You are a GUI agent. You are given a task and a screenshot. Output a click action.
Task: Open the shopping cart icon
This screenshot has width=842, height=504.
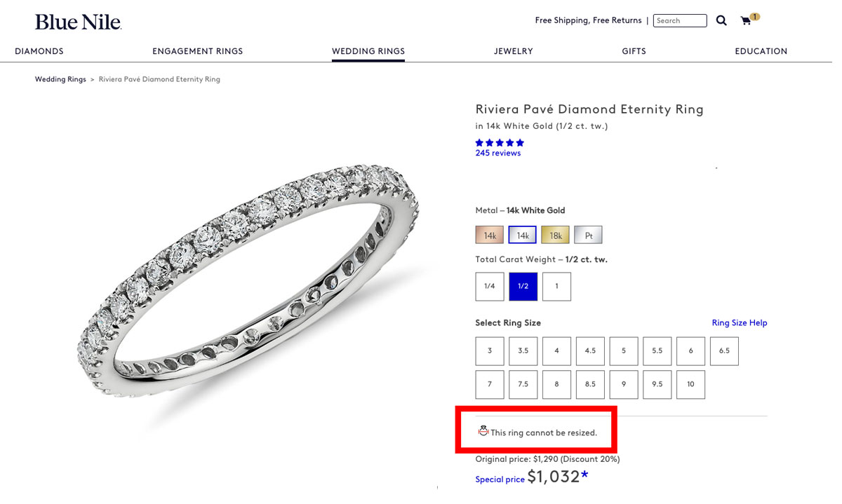click(x=745, y=21)
